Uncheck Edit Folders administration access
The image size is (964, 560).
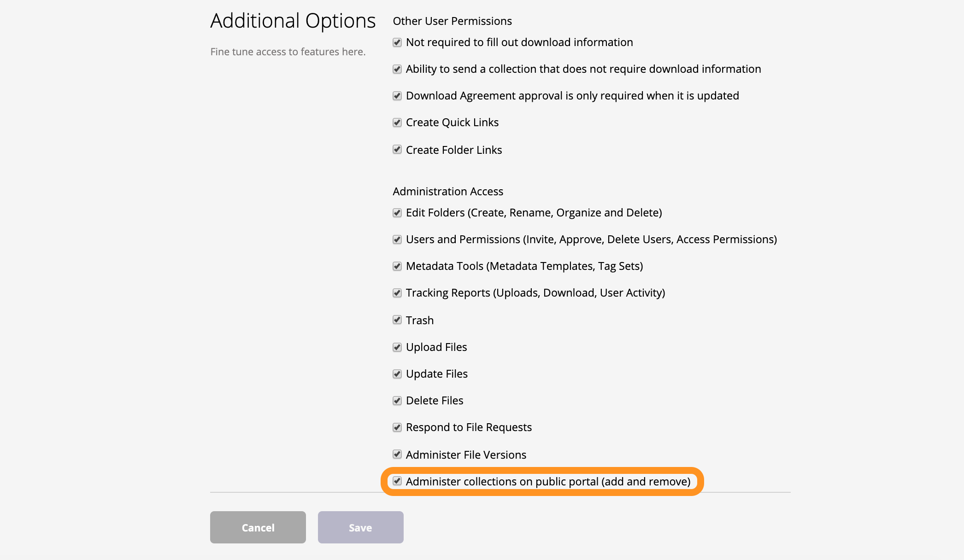[397, 213]
